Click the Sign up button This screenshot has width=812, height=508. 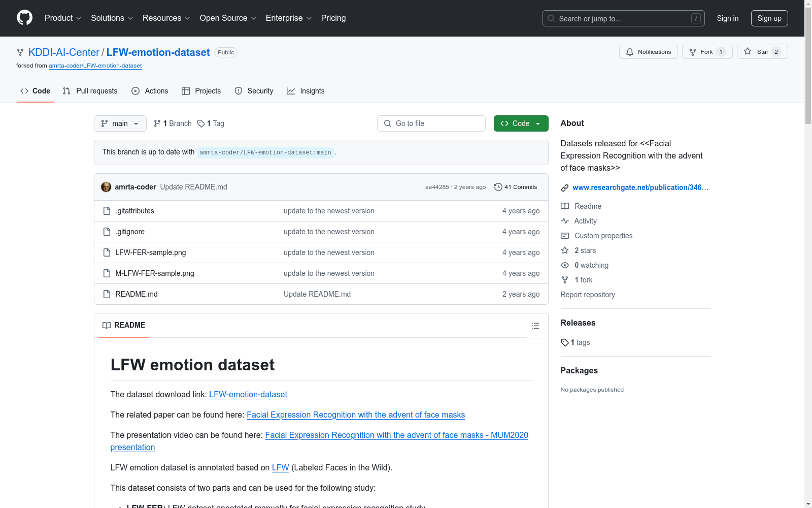click(x=769, y=18)
